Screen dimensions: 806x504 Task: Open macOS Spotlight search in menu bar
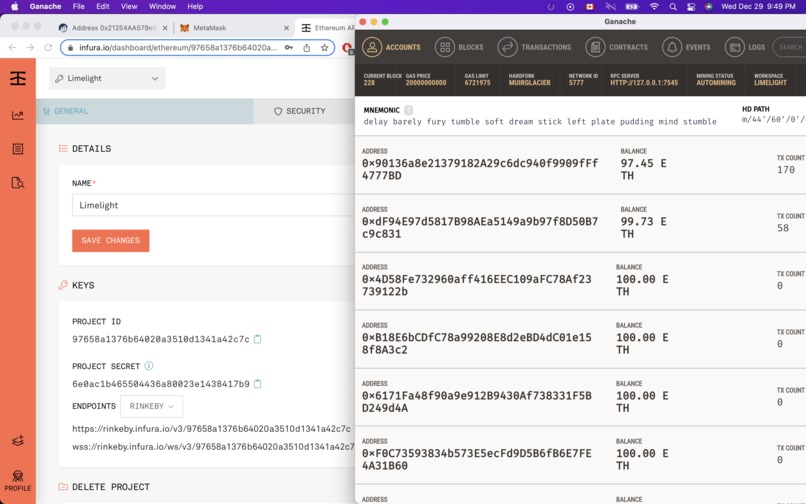(672, 7)
